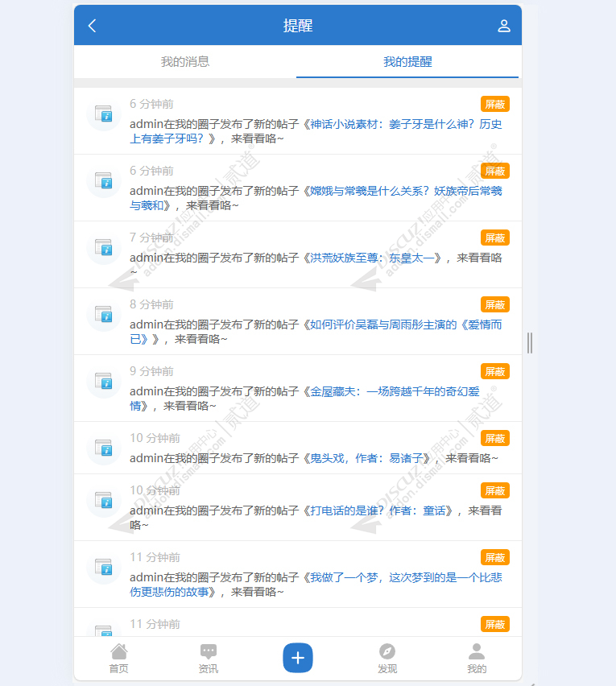The image size is (616, 686).
Task: Click notification icon beside 我做了一个梦 post
Action: click(104, 567)
